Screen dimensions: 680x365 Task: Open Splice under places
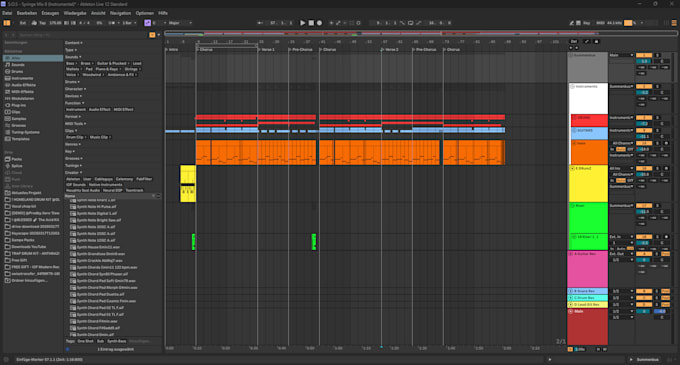click(x=17, y=166)
